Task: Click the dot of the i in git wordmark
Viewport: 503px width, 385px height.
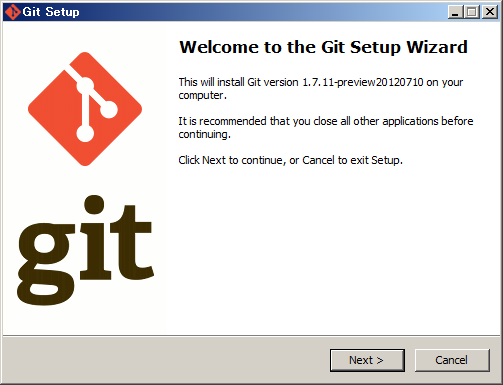Action: coord(94,204)
